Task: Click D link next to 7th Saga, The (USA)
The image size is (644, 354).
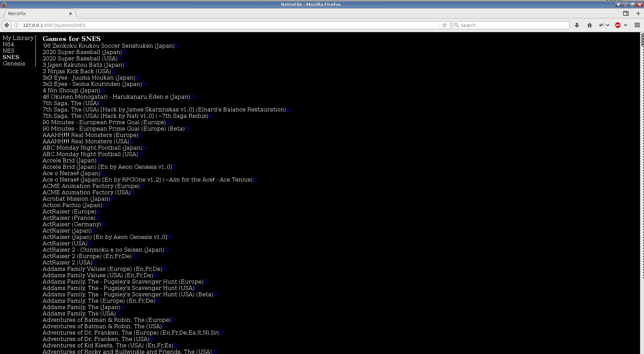Action: 101,103
